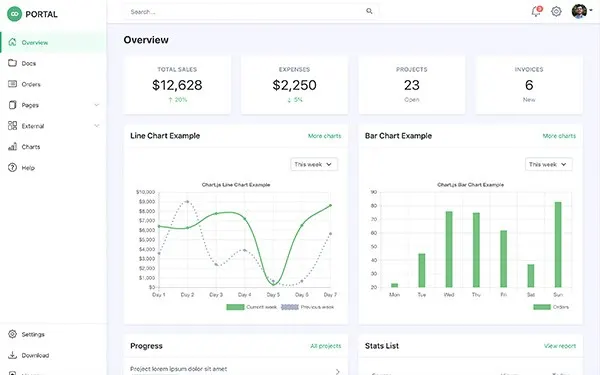
Task: Follow the All projects link
Action: (326, 346)
